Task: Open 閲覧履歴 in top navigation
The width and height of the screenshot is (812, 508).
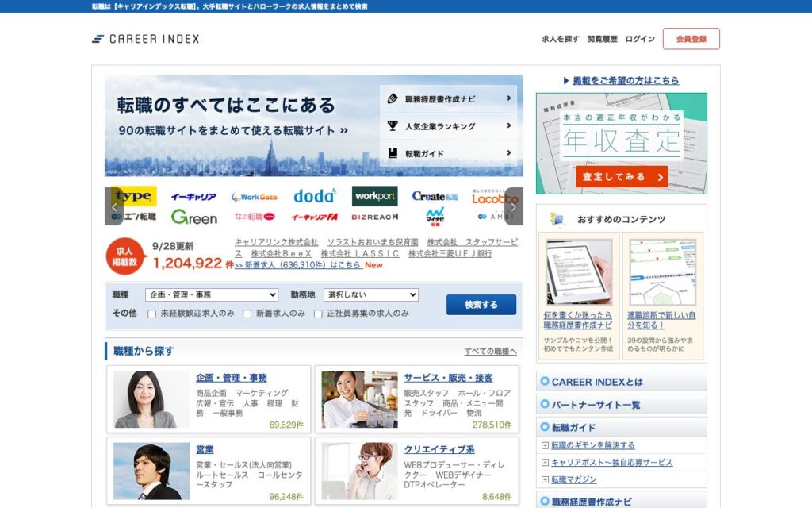Action: 603,39
